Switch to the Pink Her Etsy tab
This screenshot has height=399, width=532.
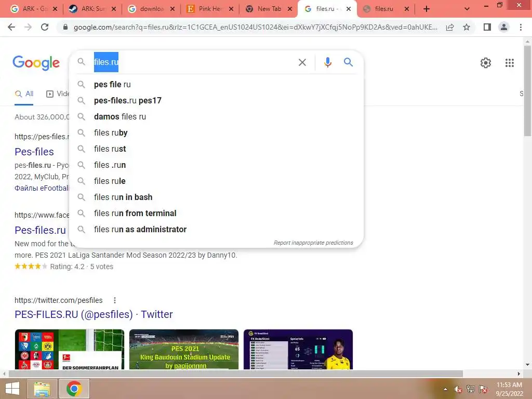pyautogui.click(x=210, y=9)
